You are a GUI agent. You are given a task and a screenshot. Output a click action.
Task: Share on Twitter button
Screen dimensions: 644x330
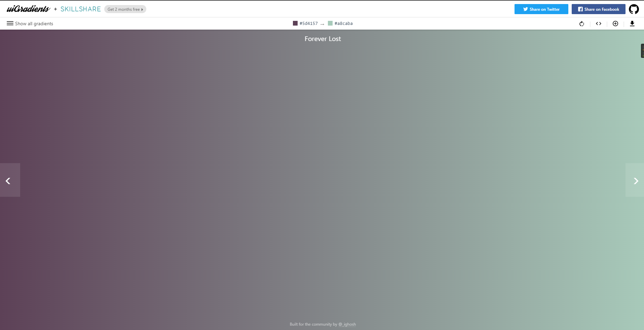(541, 9)
